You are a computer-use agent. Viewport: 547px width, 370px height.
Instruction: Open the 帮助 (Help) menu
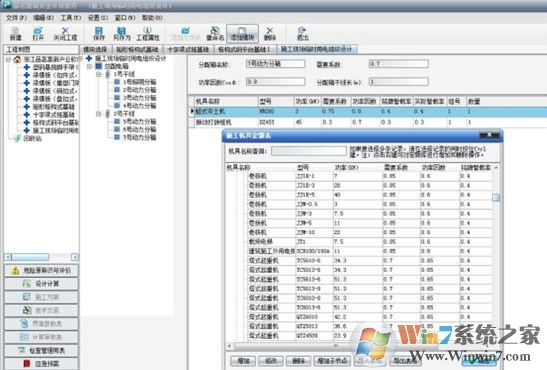[x=152, y=17]
